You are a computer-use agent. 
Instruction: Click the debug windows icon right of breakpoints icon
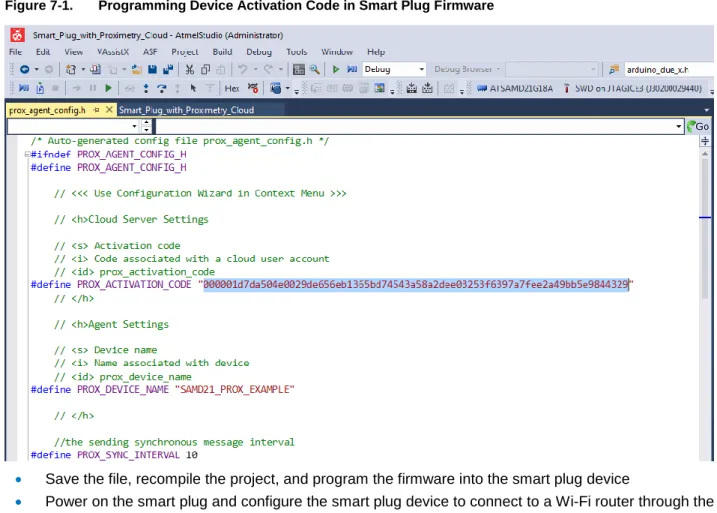tap(276, 88)
